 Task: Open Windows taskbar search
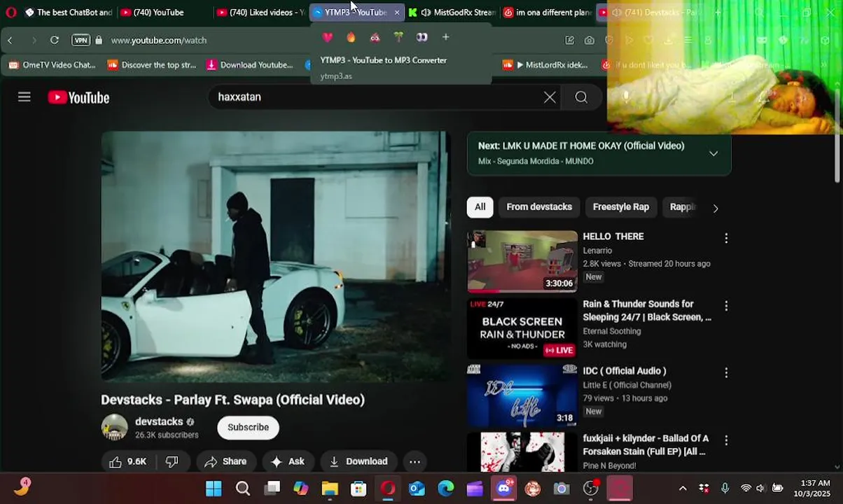point(243,488)
